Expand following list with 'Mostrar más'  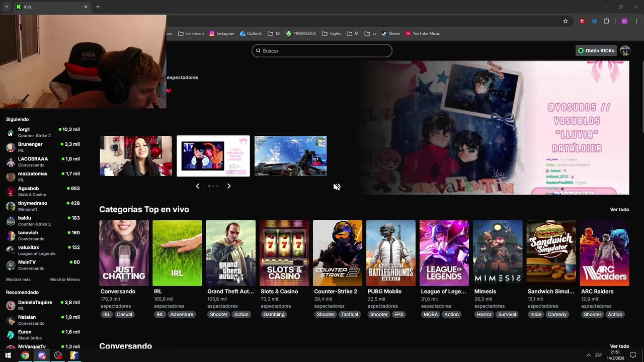tap(18, 280)
